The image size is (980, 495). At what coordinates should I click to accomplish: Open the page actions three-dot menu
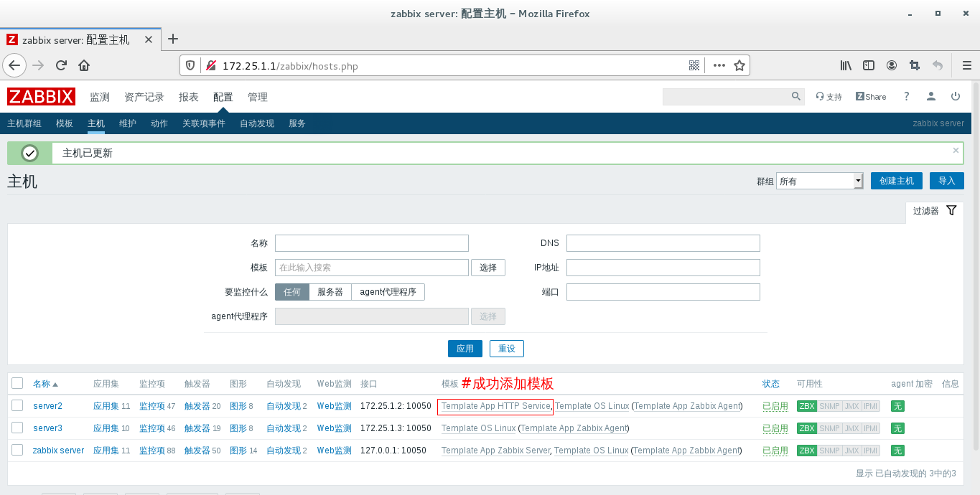[719, 65]
